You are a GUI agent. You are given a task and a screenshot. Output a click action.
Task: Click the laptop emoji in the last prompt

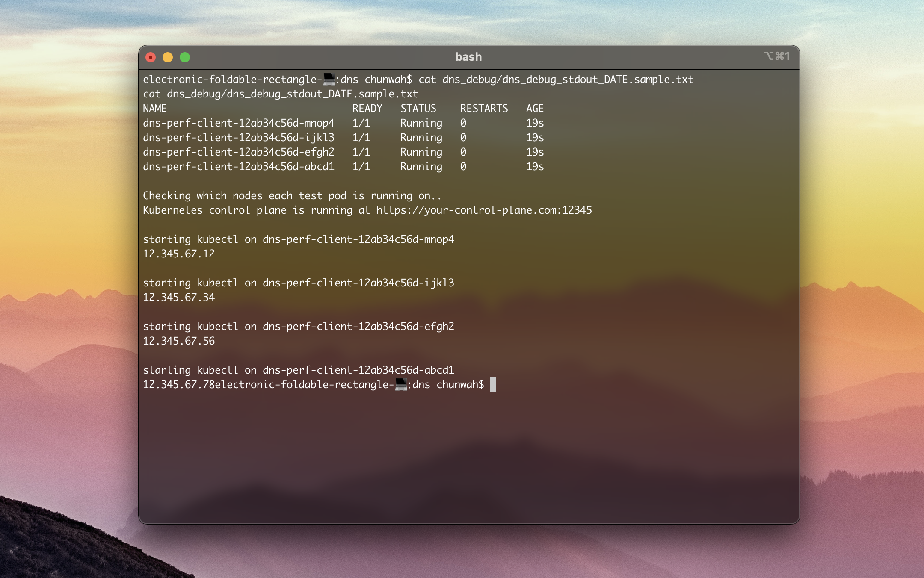point(401,384)
